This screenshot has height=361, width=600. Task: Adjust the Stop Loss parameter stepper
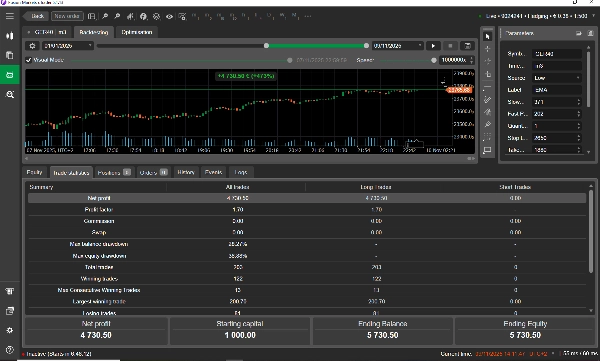tap(579, 138)
